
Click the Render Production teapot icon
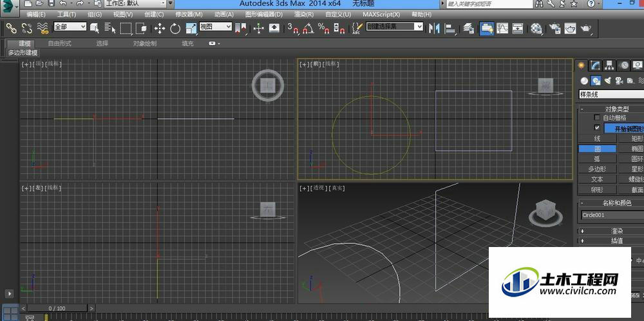(x=585, y=28)
